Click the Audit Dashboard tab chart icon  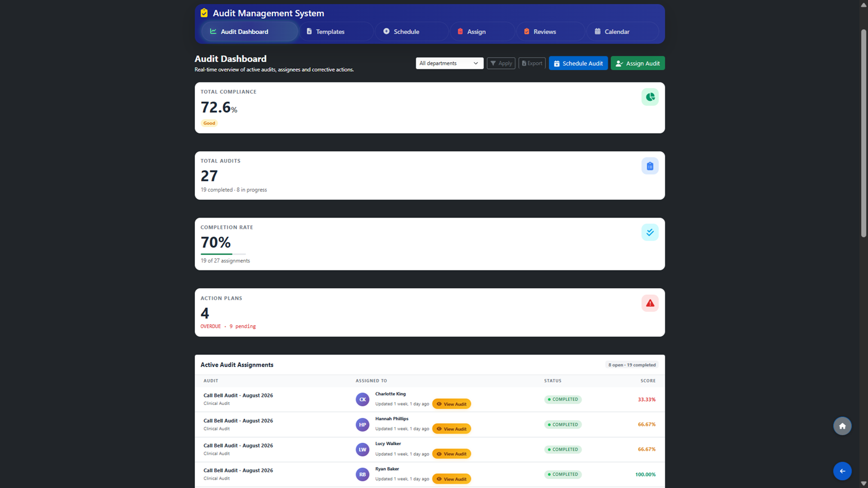[213, 32]
